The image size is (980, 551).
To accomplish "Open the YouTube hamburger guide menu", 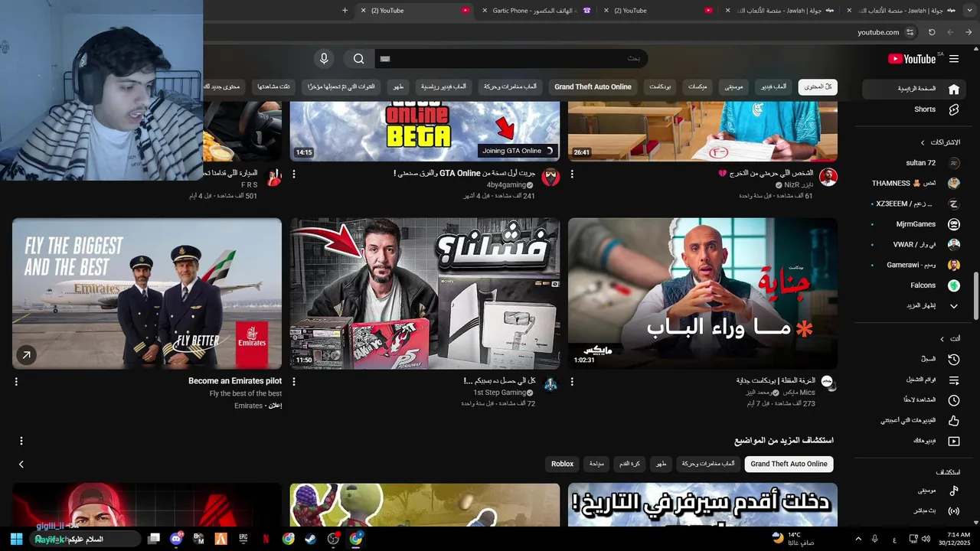I will click(954, 59).
